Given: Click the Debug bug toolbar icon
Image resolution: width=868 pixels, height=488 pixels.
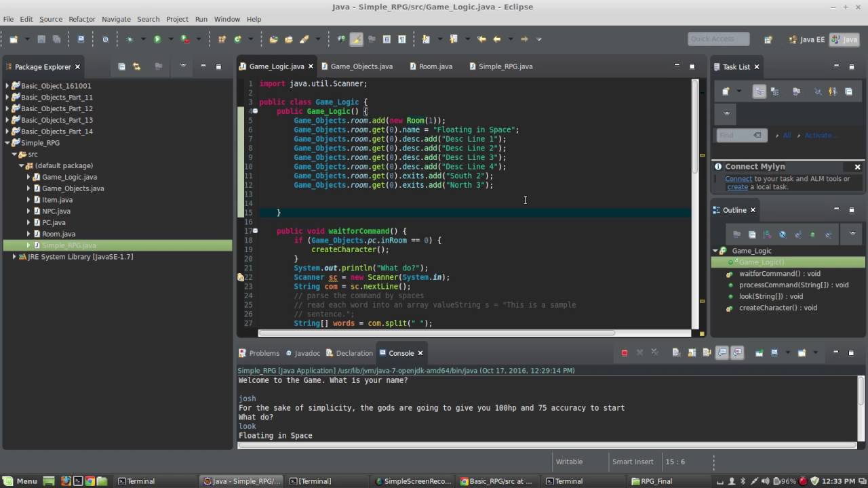Looking at the screenshot, I should pyautogui.click(x=129, y=39).
